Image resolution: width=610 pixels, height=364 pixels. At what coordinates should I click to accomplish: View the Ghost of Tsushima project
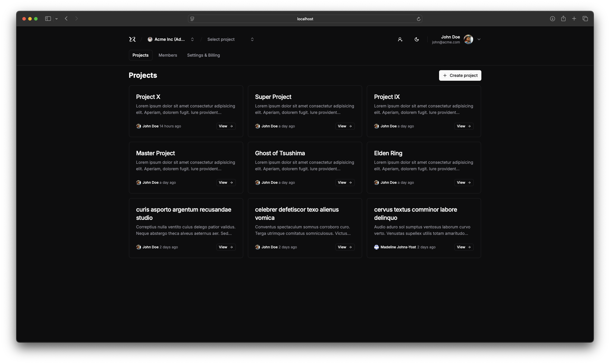[x=345, y=182]
